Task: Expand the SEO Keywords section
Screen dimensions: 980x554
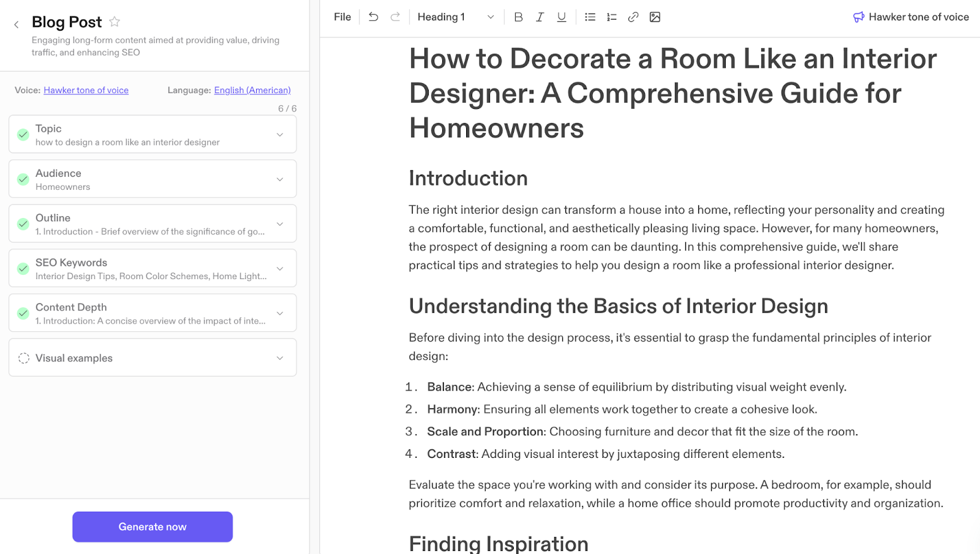Action: click(x=280, y=268)
